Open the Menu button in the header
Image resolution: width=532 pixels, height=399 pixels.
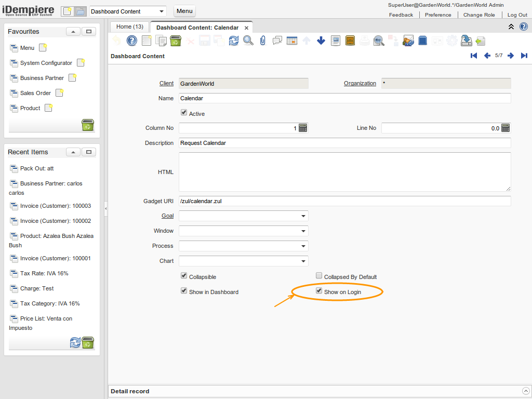pos(185,11)
